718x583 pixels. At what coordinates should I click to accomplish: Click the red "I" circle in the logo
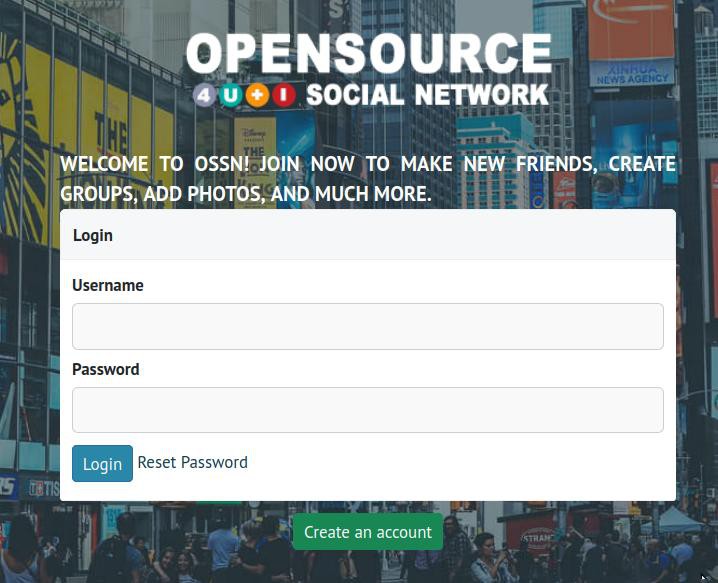(284, 96)
